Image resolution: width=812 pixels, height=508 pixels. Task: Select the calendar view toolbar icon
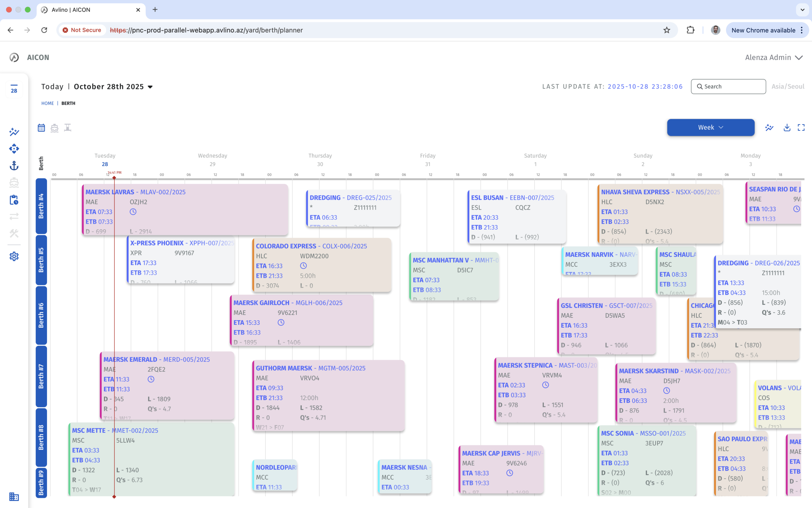pos(41,128)
